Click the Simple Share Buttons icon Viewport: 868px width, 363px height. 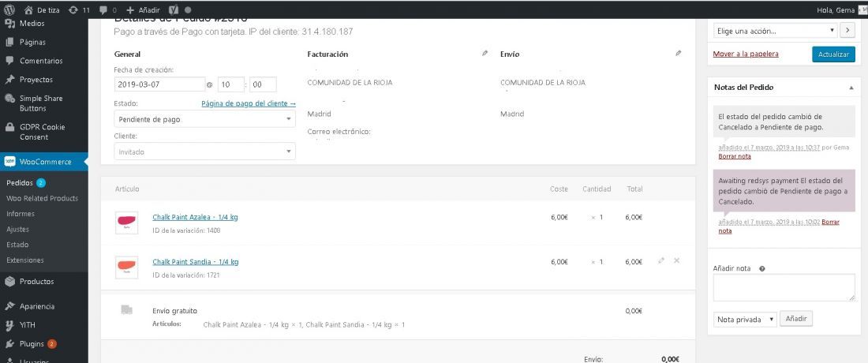(x=10, y=99)
